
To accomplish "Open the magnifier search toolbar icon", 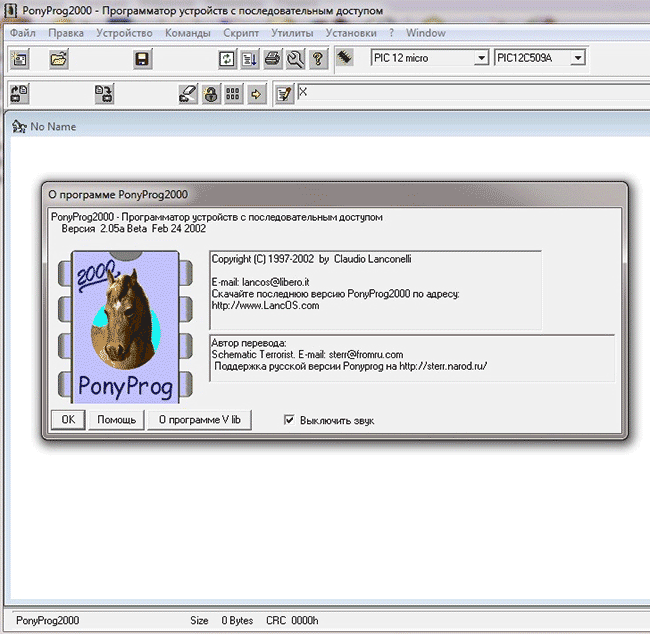I will [295, 59].
